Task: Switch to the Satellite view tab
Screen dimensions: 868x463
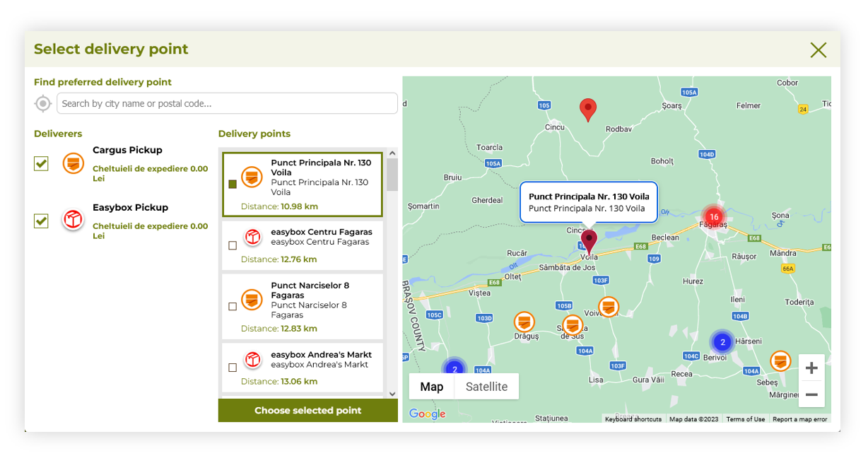Action: (x=486, y=387)
